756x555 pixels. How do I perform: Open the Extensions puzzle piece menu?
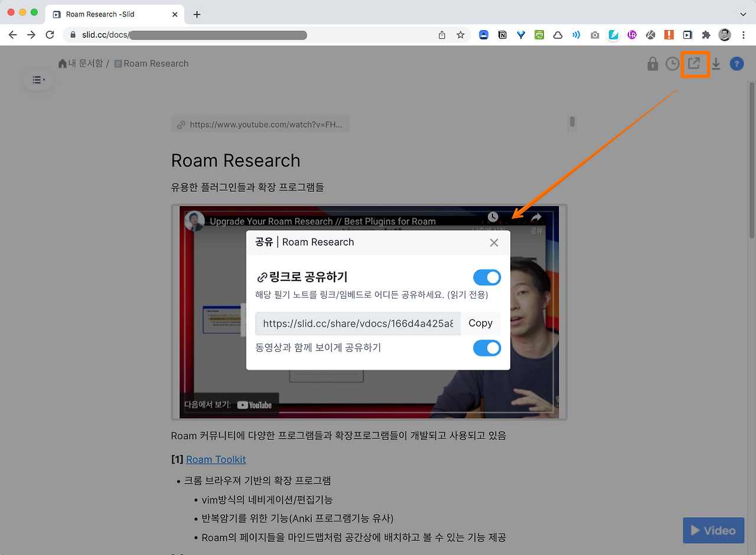pos(706,35)
